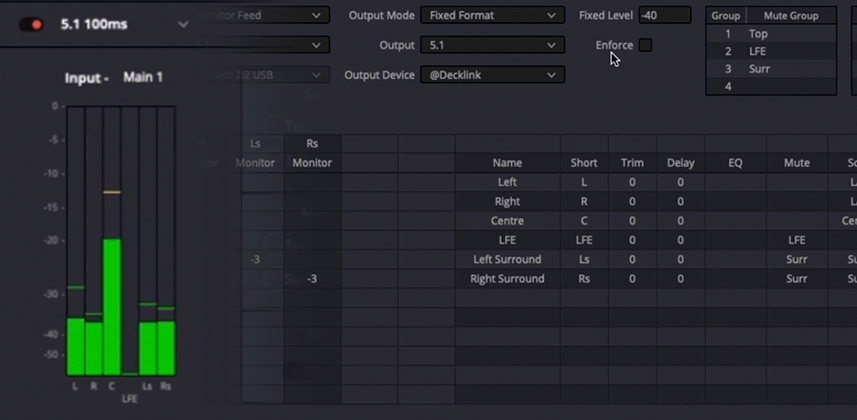The image size is (857, 420).
Task: Click the Trim value for Left channel
Action: [632, 182]
